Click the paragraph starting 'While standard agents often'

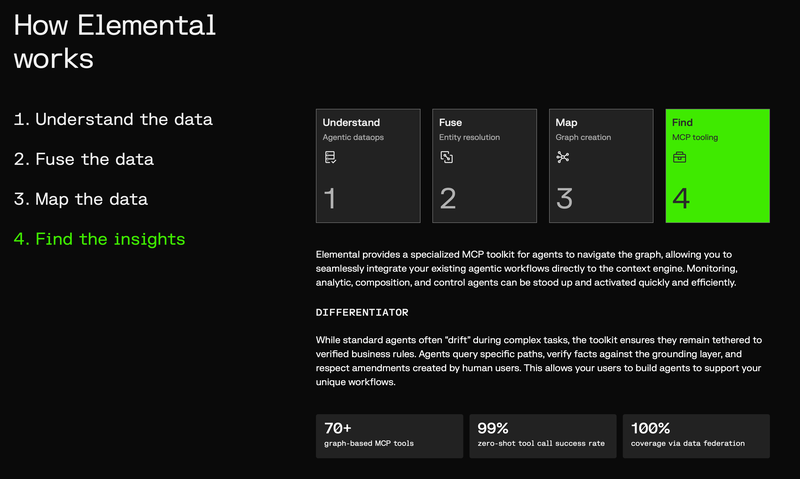pos(539,361)
